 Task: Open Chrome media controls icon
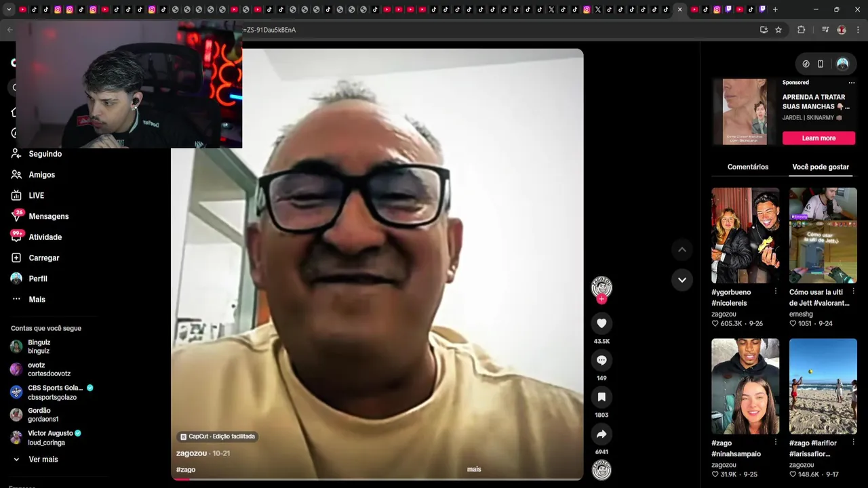[825, 30]
